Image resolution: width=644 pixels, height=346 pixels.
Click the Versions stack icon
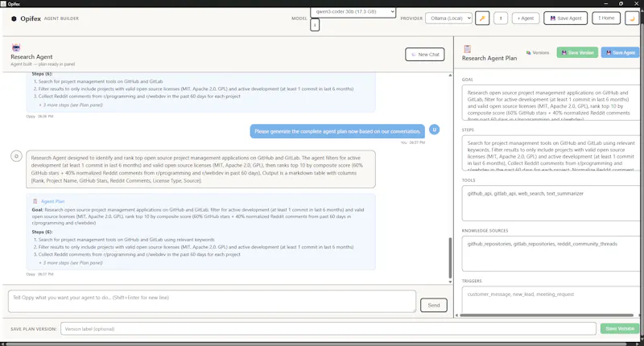coord(529,53)
